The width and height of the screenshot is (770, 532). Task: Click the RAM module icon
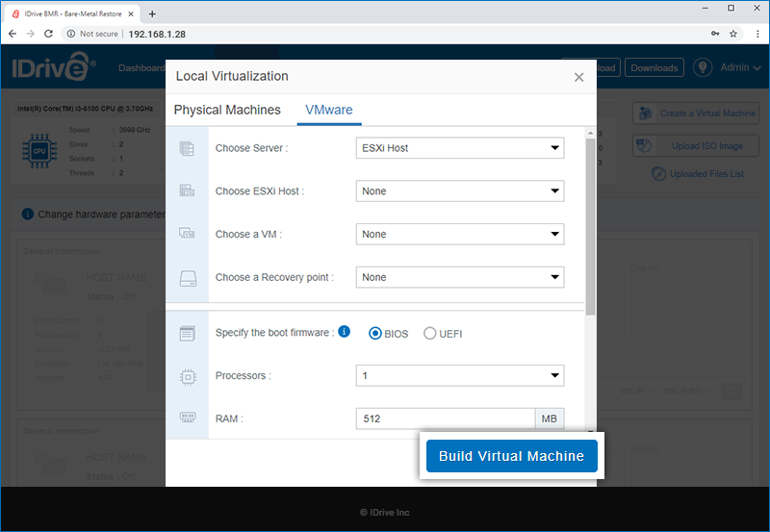[188, 418]
